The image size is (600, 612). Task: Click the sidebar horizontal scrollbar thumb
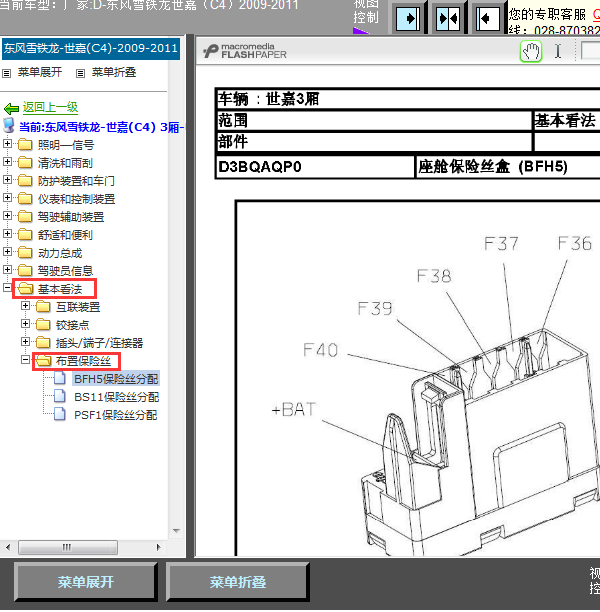(x=68, y=547)
